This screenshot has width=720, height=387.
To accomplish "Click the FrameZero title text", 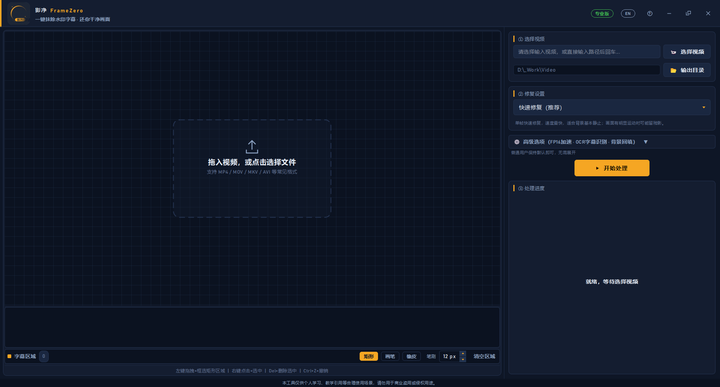I will pos(67,10).
